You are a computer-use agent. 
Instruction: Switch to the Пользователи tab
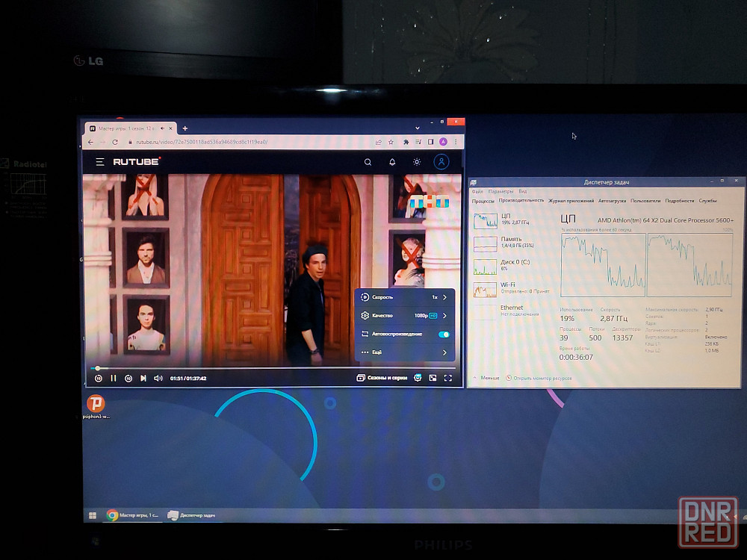pos(645,201)
